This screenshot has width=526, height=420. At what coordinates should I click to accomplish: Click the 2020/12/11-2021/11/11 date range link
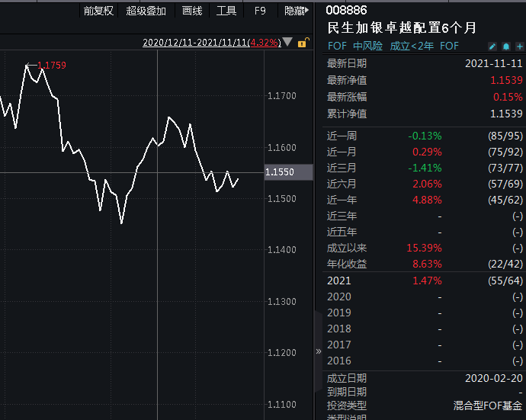click(195, 43)
